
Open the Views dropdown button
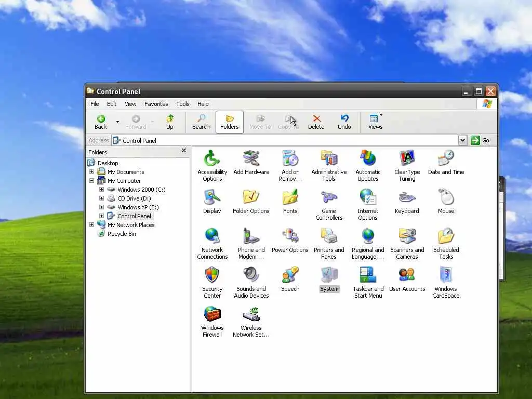click(375, 122)
